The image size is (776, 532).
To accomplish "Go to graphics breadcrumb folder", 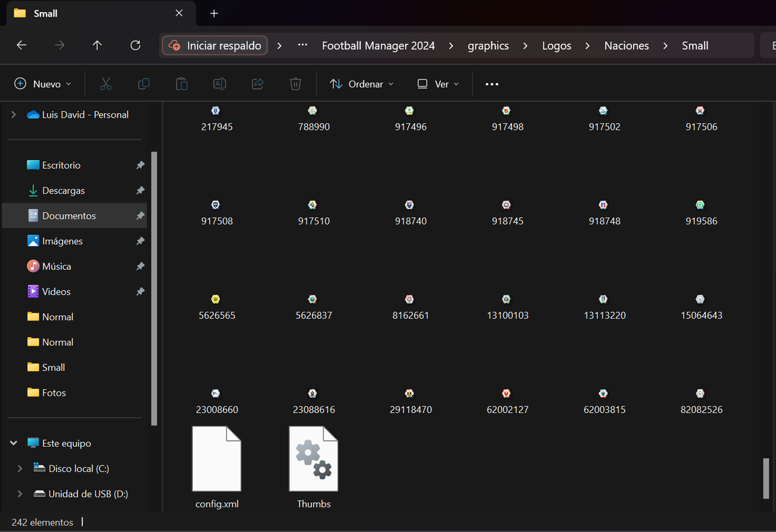I will tap(488, 45).
